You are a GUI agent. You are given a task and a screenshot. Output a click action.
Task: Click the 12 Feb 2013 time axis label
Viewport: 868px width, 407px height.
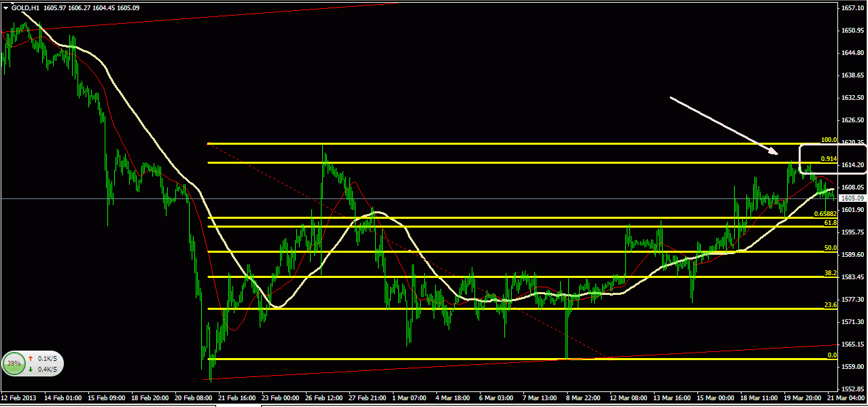[18, 397]
